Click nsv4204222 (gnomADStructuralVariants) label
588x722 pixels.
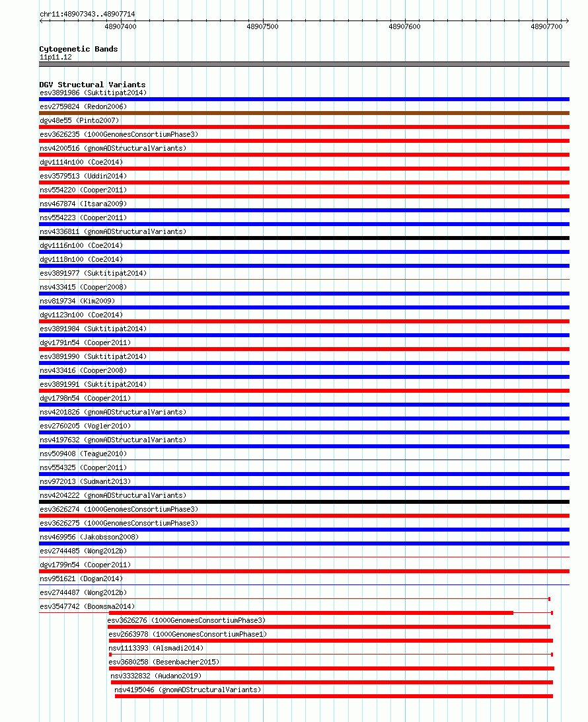[x=113, y=495]
